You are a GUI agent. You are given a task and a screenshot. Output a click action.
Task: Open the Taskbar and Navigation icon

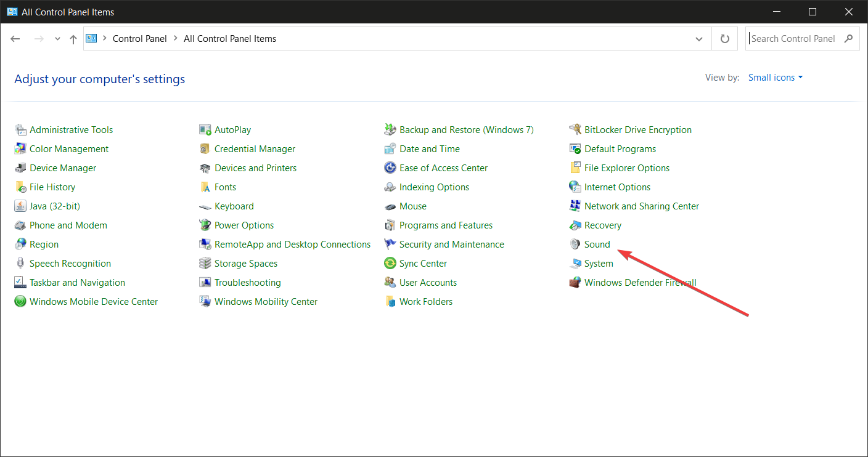click(x=20, y=283)
